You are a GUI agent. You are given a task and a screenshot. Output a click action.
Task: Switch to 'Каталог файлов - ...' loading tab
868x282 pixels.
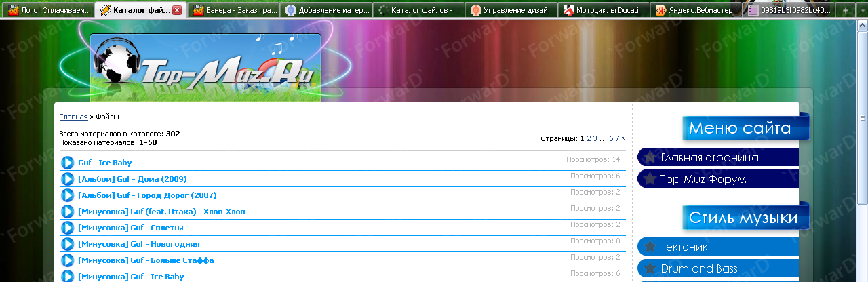coord(420,10)
